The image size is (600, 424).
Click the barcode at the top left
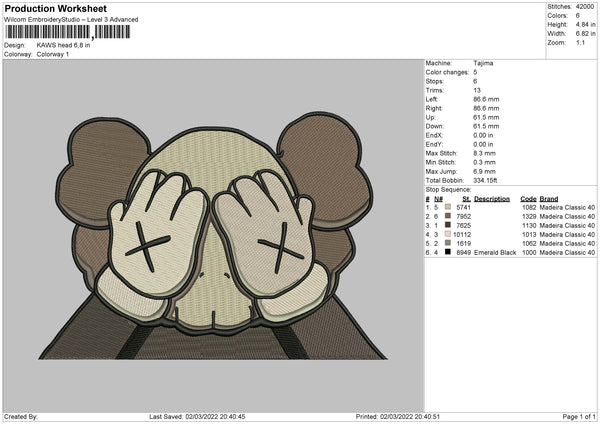68,32
